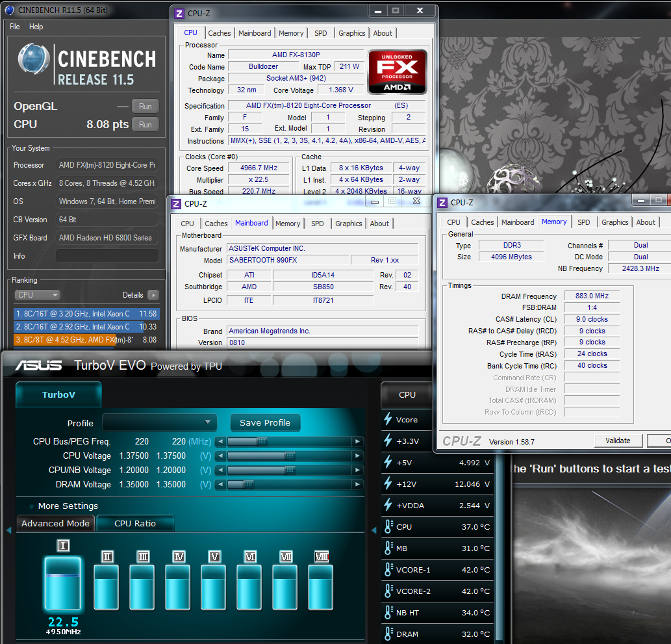Screen dimensions: 671x644
Task: Select core IV ratio button
Action: (x=179, y=557)
